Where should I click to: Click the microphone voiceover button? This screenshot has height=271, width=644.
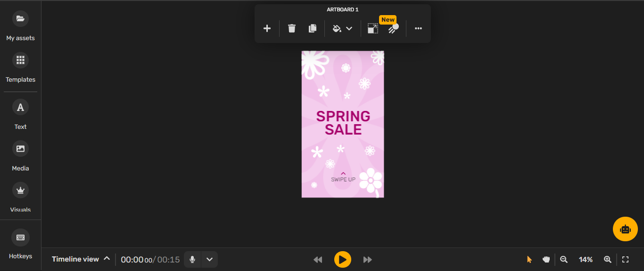click(x=192, y=259)
